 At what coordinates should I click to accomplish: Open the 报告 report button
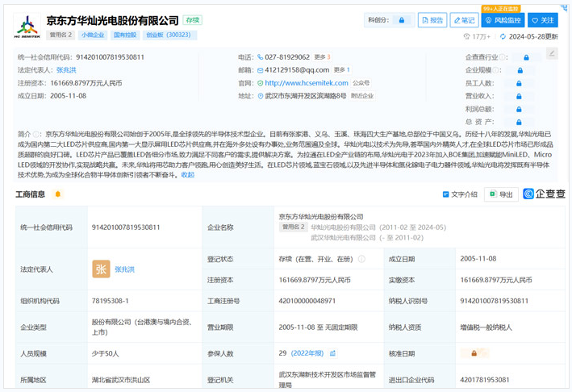(x=432, y=20)
